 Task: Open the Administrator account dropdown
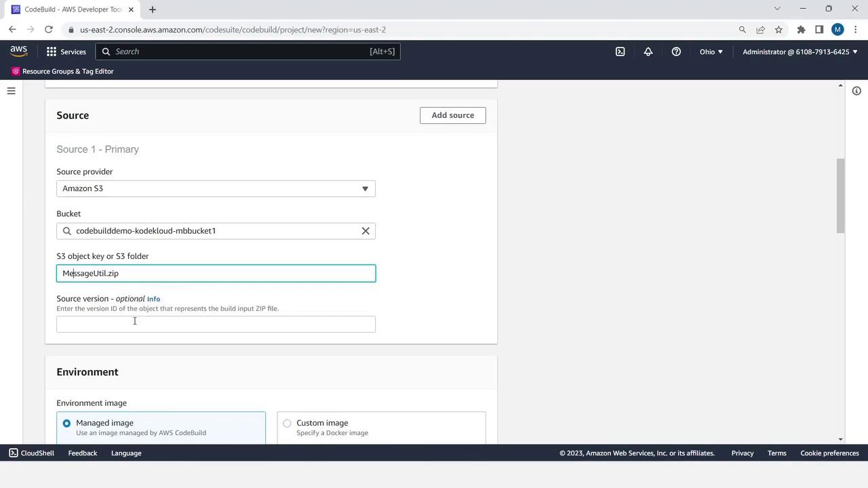(800, 52)
